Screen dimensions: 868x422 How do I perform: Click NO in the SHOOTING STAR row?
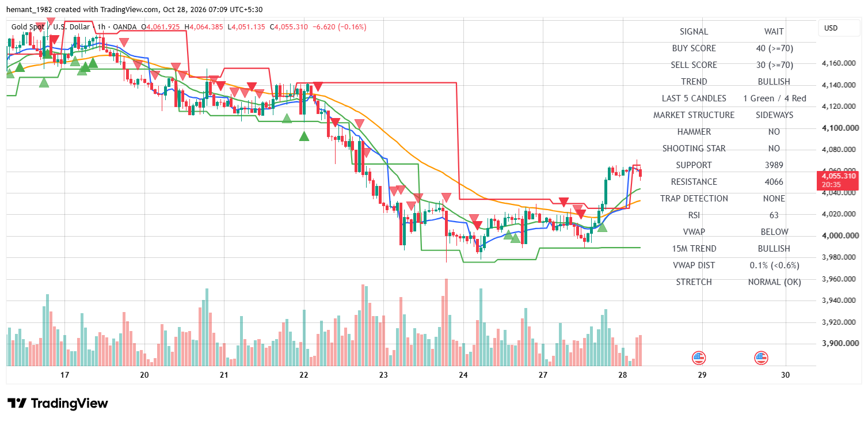774,149
